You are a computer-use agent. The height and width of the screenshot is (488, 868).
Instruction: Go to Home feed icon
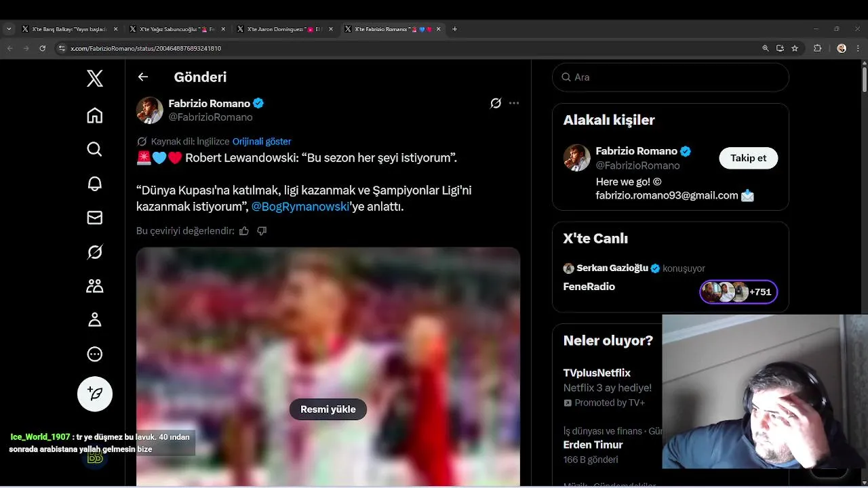pyautogui.click(x=95, y=115)
